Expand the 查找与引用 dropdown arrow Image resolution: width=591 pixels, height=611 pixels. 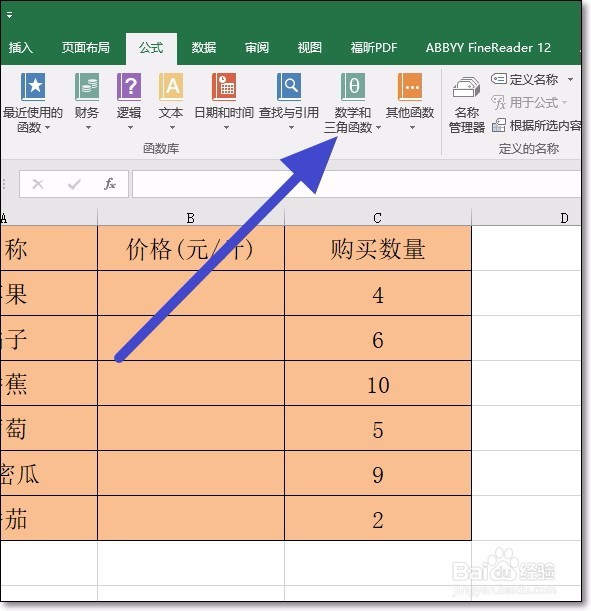pyautogui.click(x=291, y=127)
